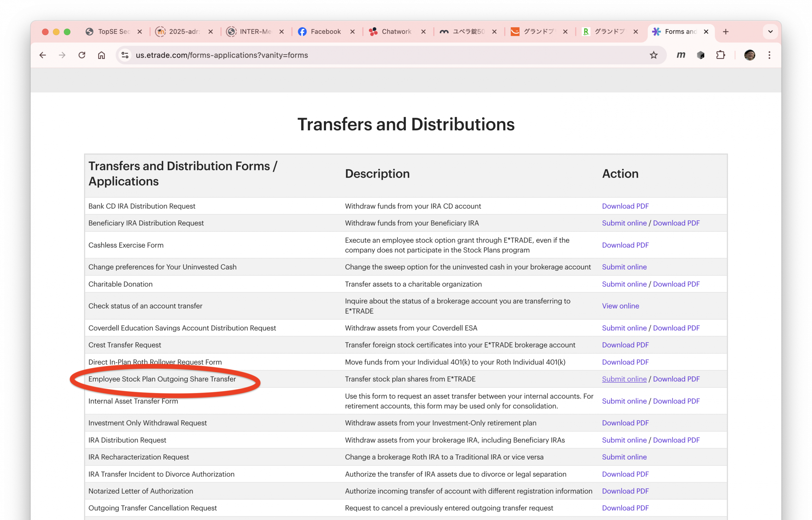Image resolution: width=812 pixels, height=520 pixels.
Task: Bookmark this page with star icon
Action: [x=654, y=55]
